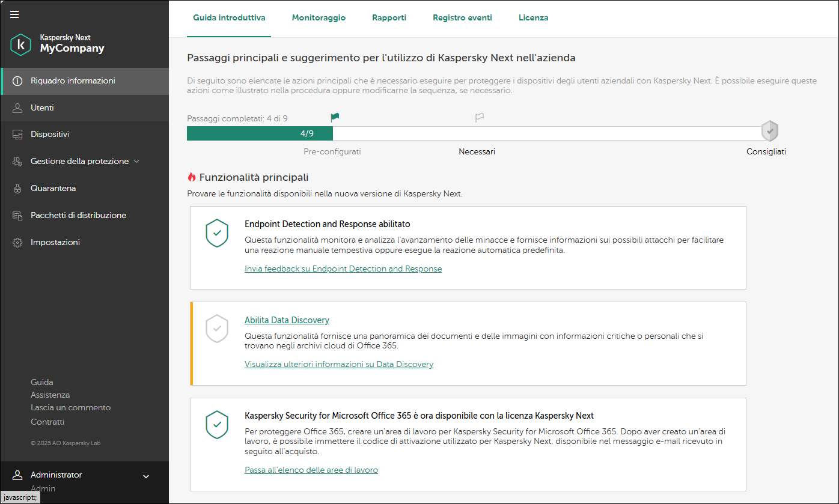Image resolution: width=839 pixels, height=504 pixels.
Task: Click the Abilita Data Discovery link
Action: tap(287, 320)
